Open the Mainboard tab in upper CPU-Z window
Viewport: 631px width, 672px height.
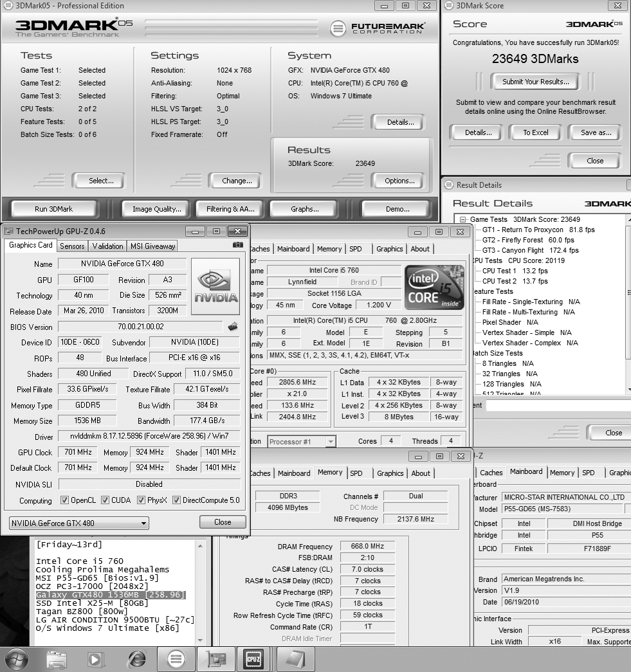point(293,249)
